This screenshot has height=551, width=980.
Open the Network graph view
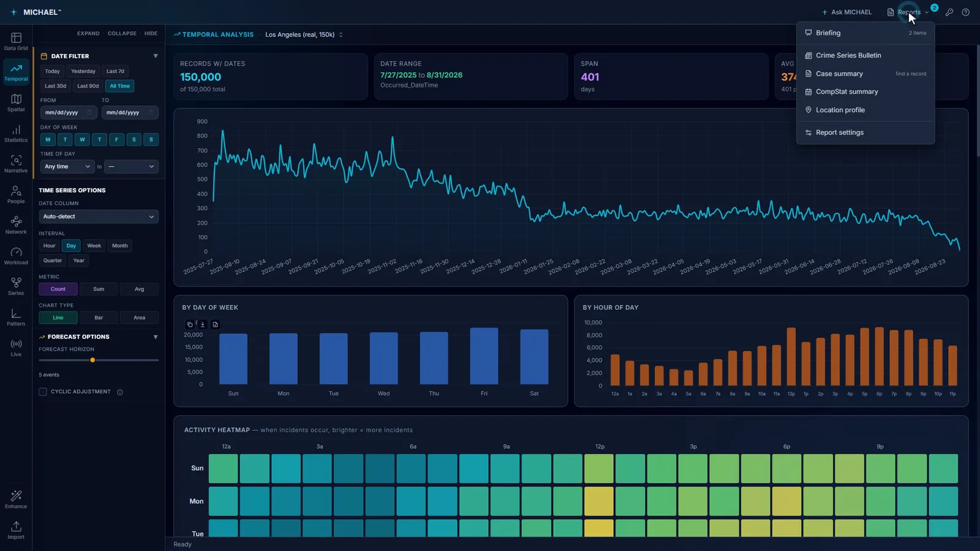[16, 225]
